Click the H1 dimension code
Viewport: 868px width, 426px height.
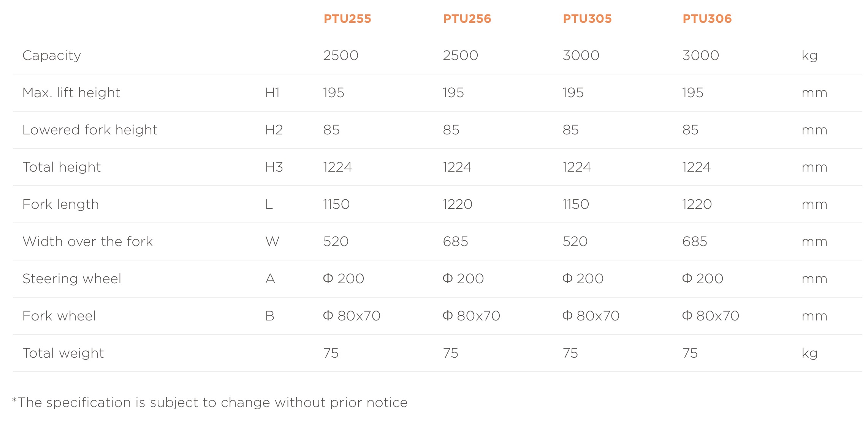[x=272, y=93]
